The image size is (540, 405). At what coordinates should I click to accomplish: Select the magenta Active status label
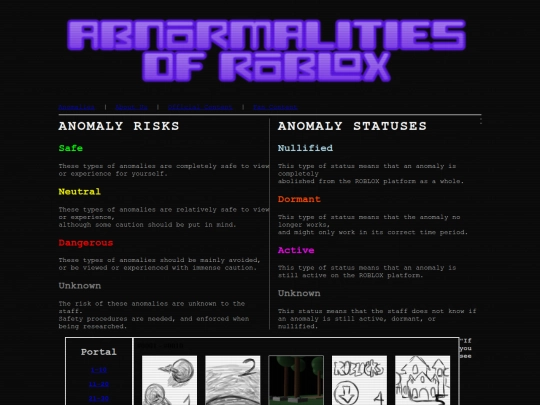296,250
